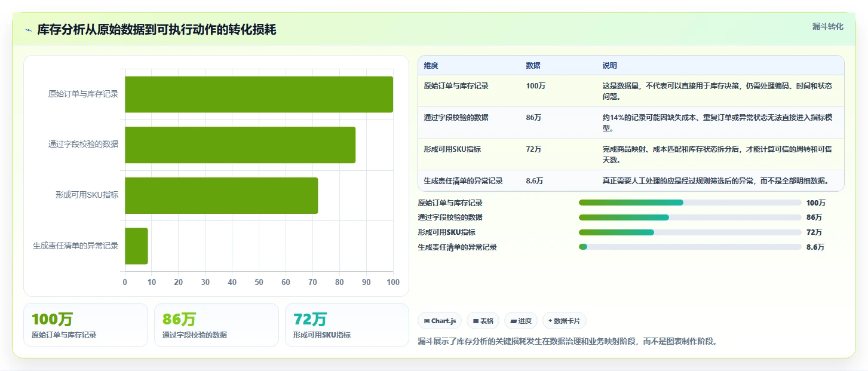Click the 表格 tag chip
This screenshot has width=868, height=371.
click(483, 321)
